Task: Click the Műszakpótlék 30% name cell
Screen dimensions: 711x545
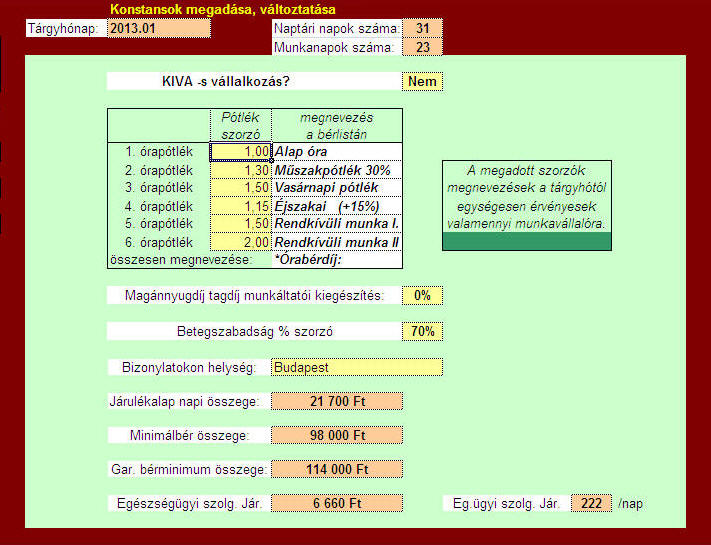Action: 337,170
